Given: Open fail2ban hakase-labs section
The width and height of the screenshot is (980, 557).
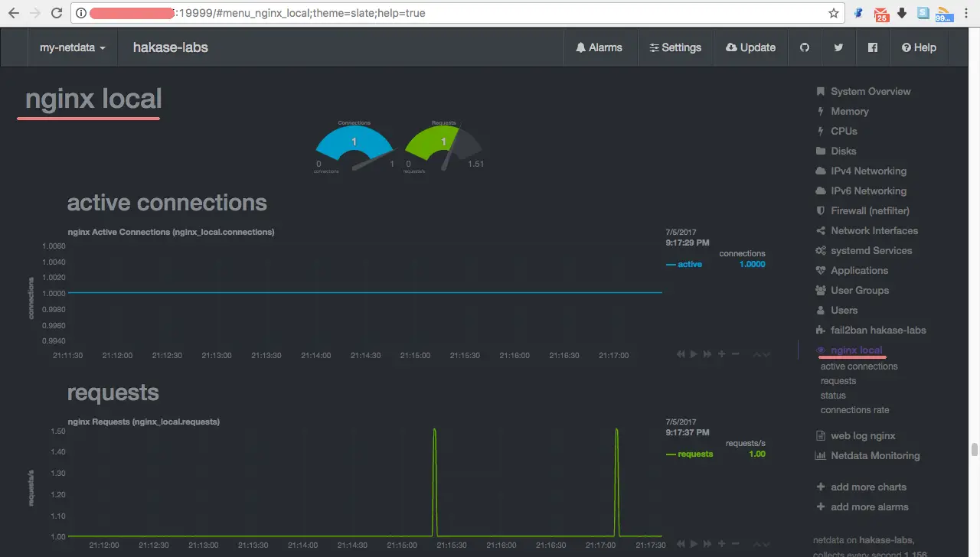Looking at the screenshot, I should coord(871,330).
